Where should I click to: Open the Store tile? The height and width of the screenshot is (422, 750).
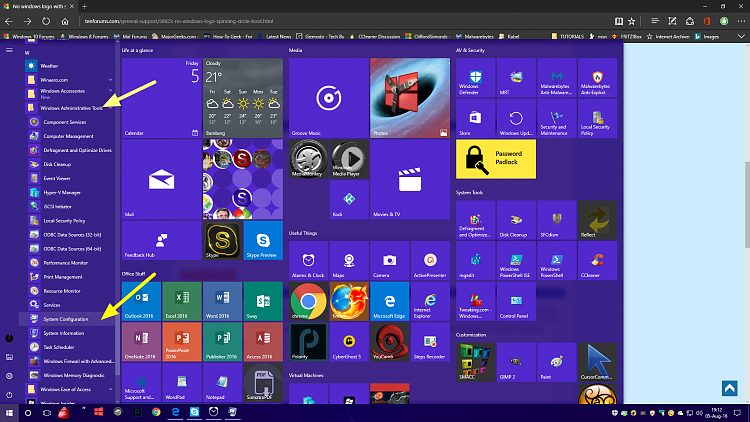[475, 119]
